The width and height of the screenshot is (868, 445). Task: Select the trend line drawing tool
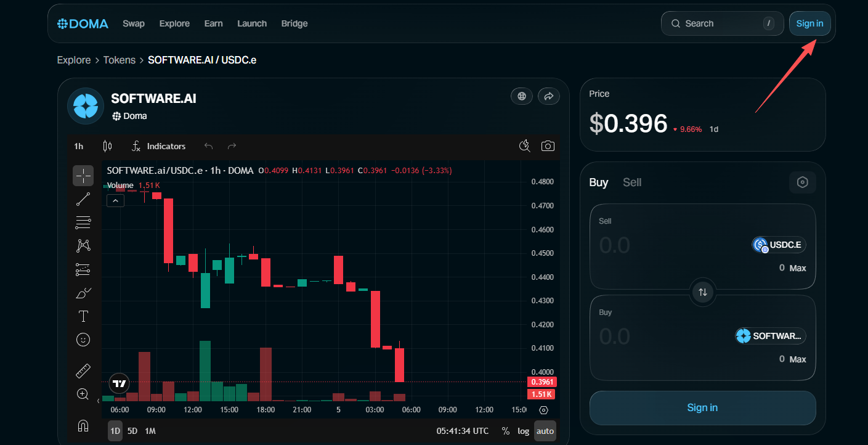point(83,199)
